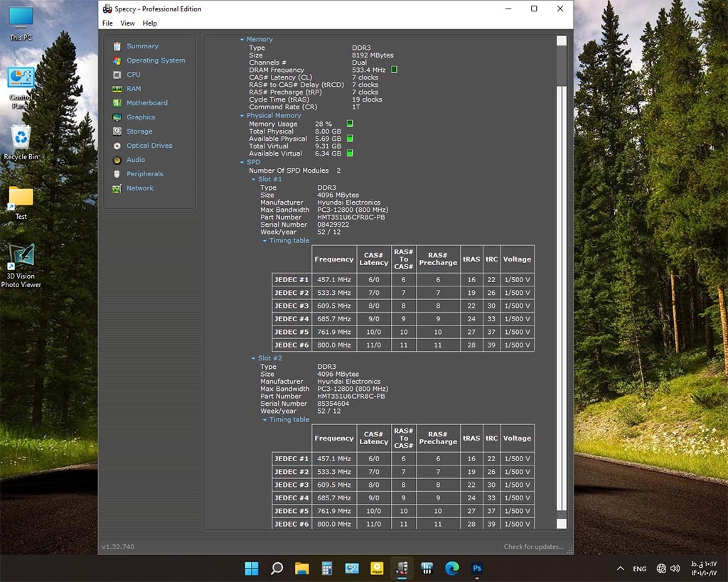Click the Speccy logo in title bar
The image size is (728, 582).
tap(107, 9)
